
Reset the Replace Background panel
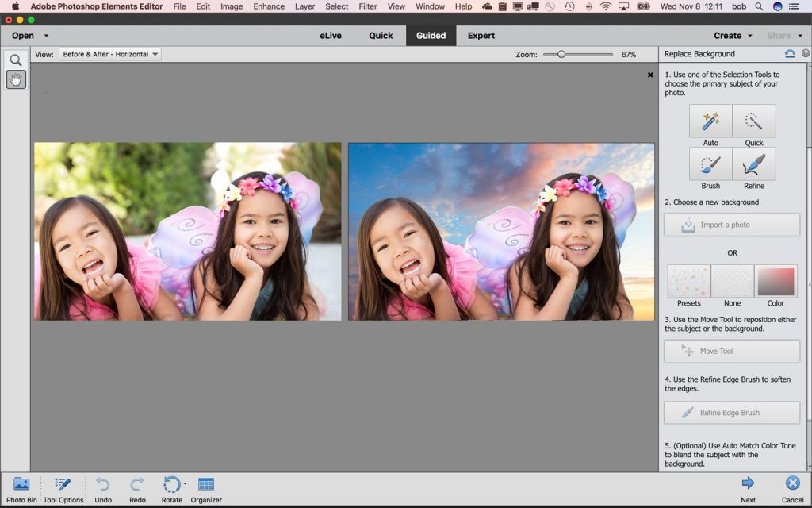[788, 53]
